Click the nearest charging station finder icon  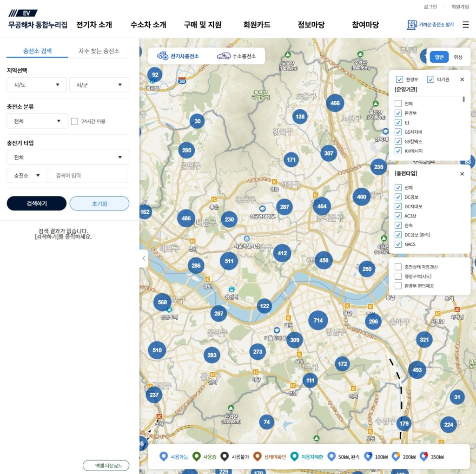coord(411,25)
